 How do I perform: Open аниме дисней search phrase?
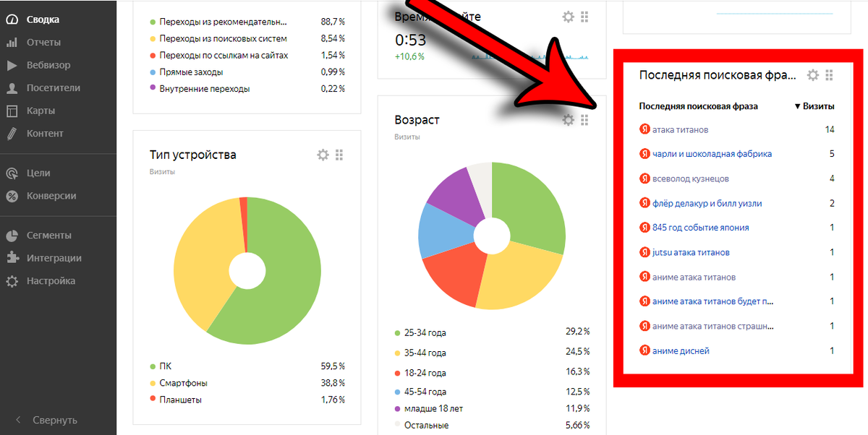click(681, 350)
